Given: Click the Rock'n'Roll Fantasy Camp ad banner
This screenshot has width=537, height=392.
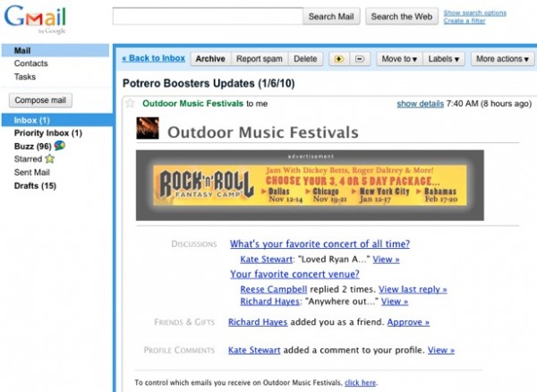Looking at the screenshot, I should [310, 185].
